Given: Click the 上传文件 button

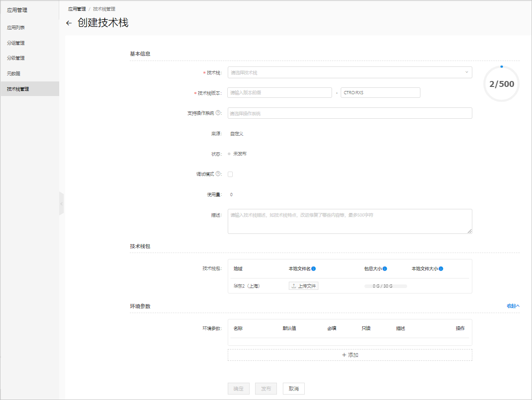Looking at the screenshot, I should pyautogui.click(x=303, y=286).
